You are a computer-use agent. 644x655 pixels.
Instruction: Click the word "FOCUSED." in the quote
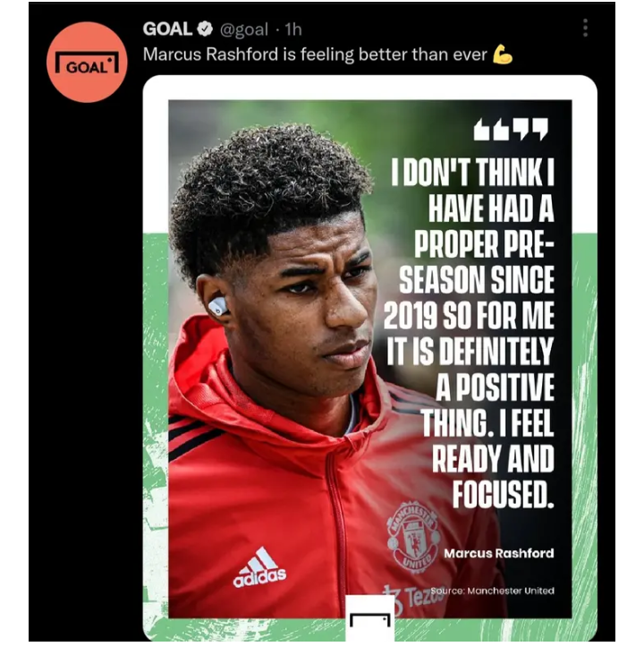click(504, 494)
